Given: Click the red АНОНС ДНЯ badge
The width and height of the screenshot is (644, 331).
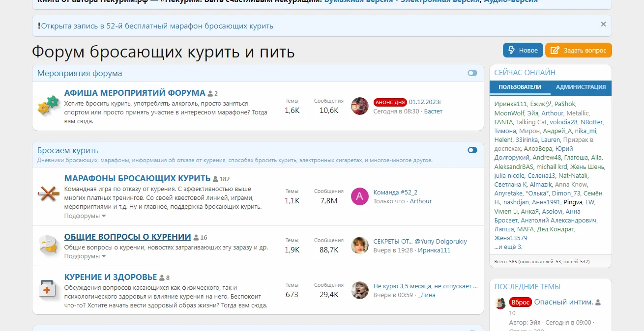Looking at the screenshot, I should 390,102.
